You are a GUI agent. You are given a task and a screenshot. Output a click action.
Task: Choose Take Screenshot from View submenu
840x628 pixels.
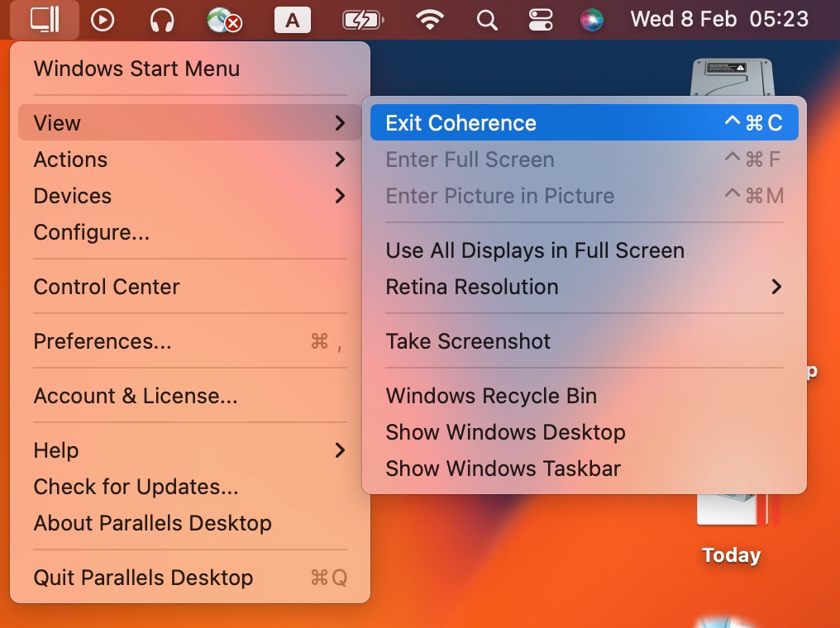tap(468, 341)
